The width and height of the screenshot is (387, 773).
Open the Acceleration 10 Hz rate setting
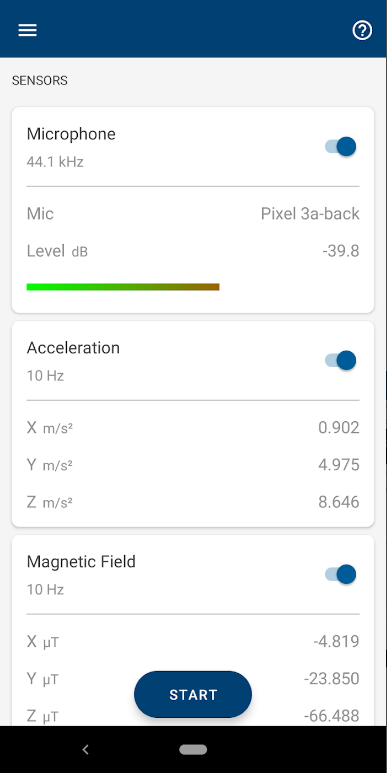point(45,376)
